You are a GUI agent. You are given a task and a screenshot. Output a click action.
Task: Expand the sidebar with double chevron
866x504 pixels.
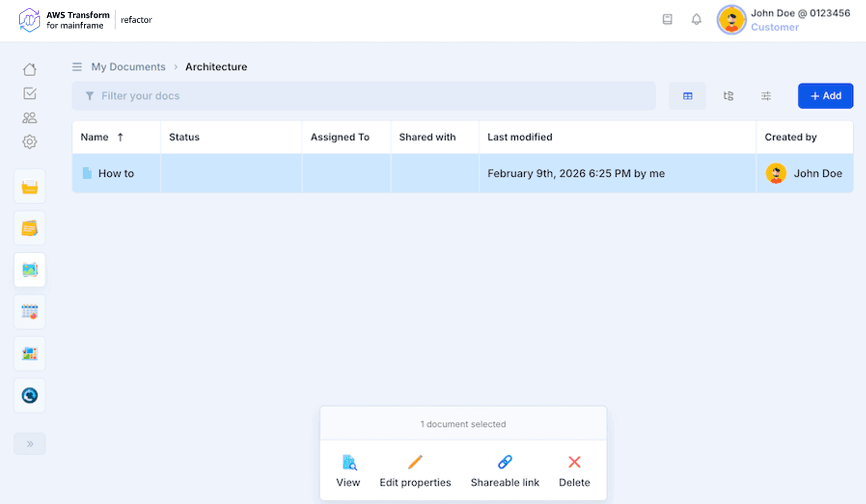(30, 444)
